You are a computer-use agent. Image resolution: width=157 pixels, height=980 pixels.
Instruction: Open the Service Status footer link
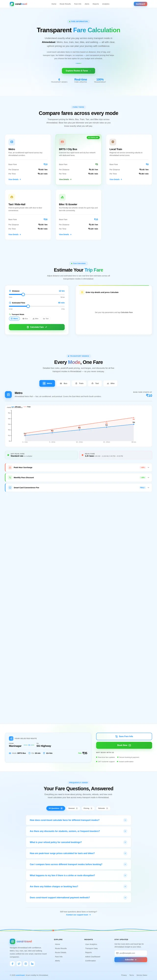pos(142,975)
